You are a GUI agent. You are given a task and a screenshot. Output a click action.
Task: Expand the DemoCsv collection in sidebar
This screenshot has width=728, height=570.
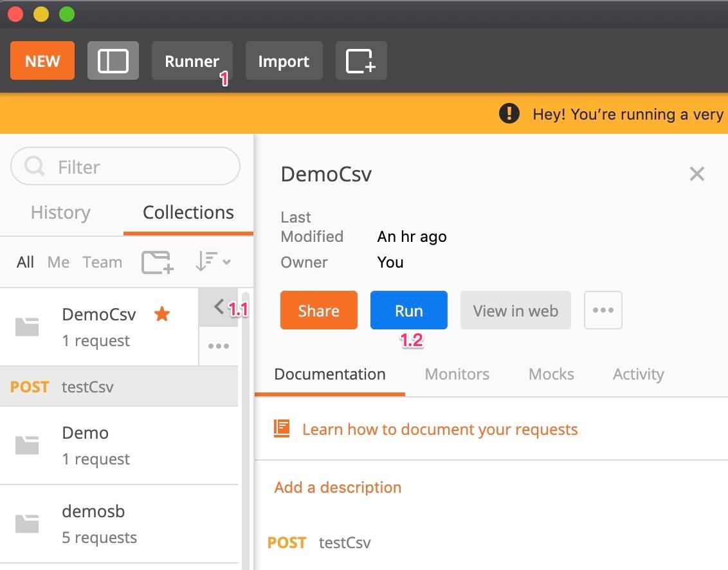coord(99,327)
